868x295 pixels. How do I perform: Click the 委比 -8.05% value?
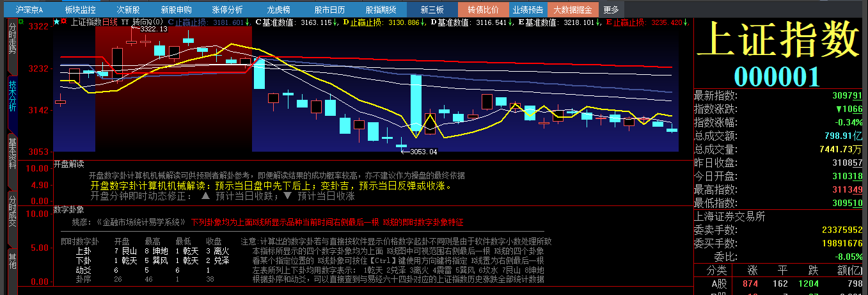pos(848,257)
